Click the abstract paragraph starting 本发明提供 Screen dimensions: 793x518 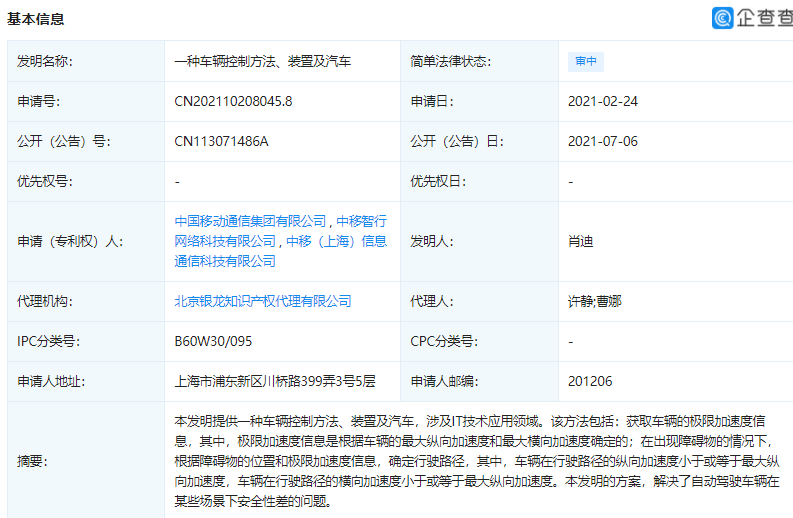477,461
